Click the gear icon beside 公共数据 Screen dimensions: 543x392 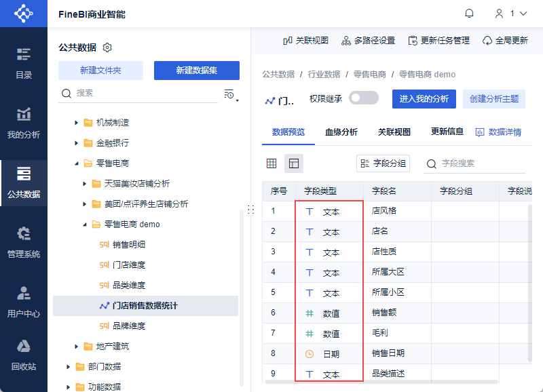107,47
